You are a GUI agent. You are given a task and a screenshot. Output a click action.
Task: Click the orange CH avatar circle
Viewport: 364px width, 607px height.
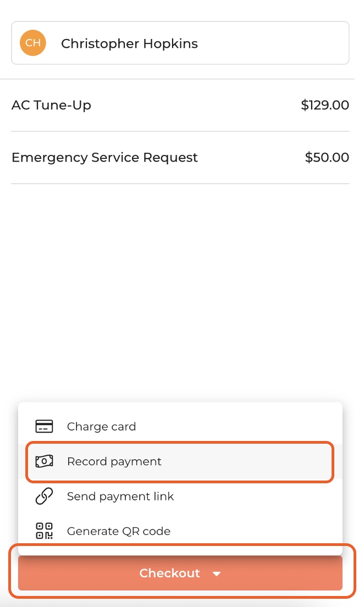coord(33,43)
